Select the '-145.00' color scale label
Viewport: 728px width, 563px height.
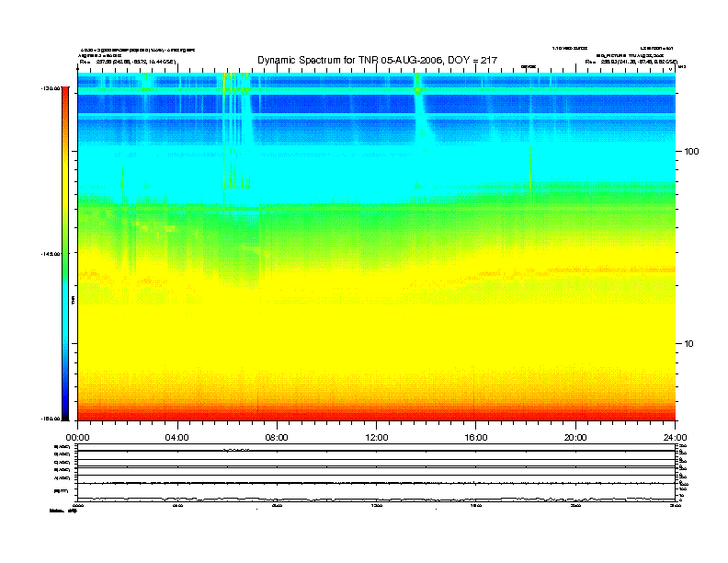tap(51, 254)
